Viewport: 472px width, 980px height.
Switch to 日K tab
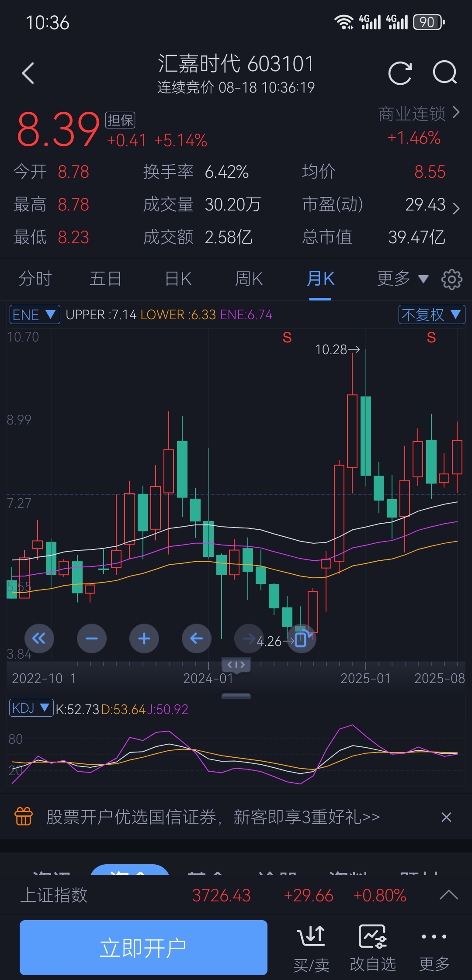pos(178,279)
